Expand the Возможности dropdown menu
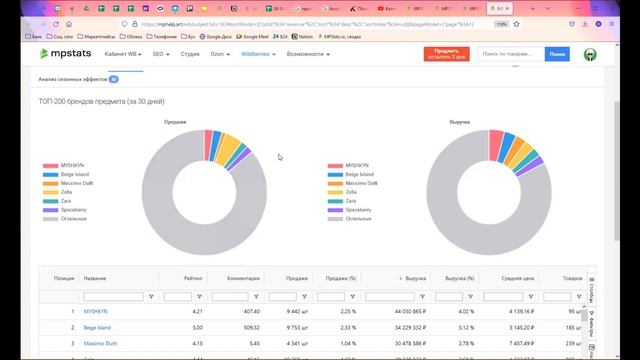 (x=308, y=54)
